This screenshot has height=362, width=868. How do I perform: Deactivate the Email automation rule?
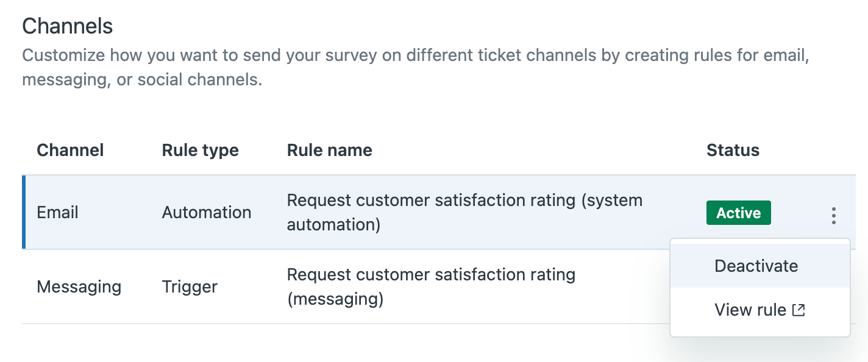[x=756, y=266]
